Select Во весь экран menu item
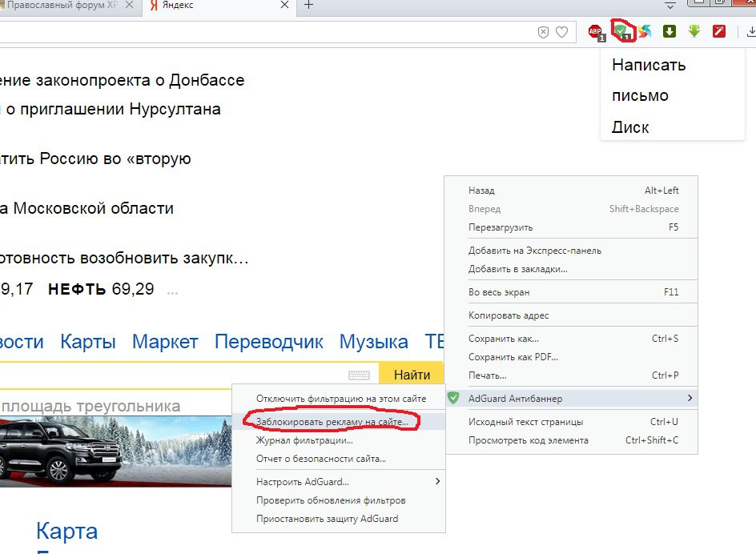The width and height of the screenshot is (756, 554). (x=573, y=292)
